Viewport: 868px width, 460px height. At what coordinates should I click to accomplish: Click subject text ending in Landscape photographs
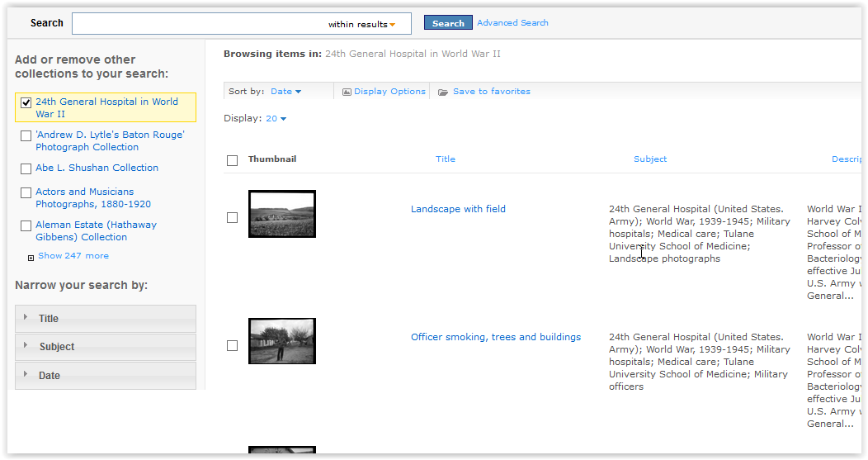click(x=700, y=234)
